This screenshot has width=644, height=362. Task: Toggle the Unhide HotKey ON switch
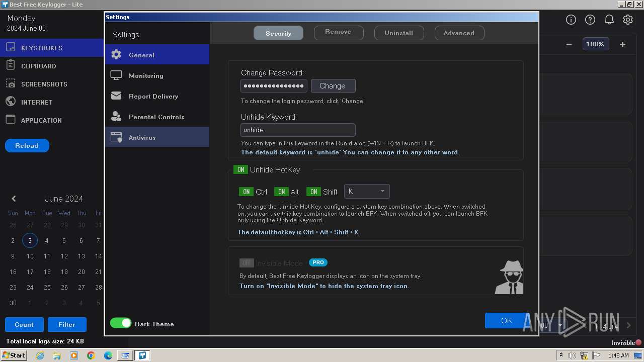240,169
